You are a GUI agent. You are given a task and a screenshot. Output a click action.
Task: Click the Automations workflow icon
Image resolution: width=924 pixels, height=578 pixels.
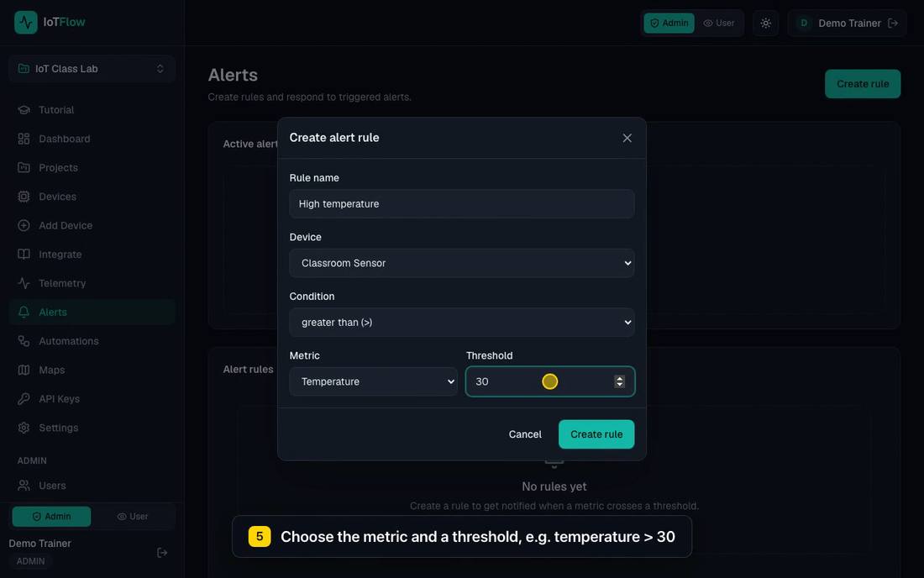pos(24,341)
